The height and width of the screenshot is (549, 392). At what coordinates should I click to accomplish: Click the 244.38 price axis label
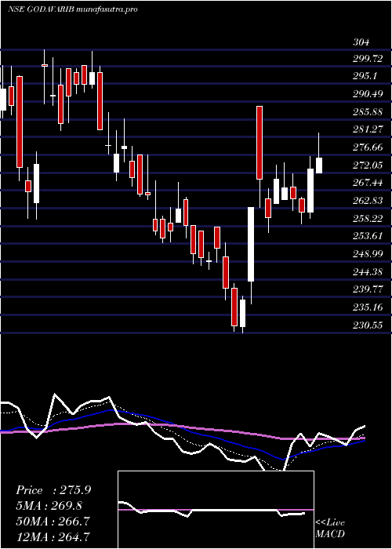point(368,271)
